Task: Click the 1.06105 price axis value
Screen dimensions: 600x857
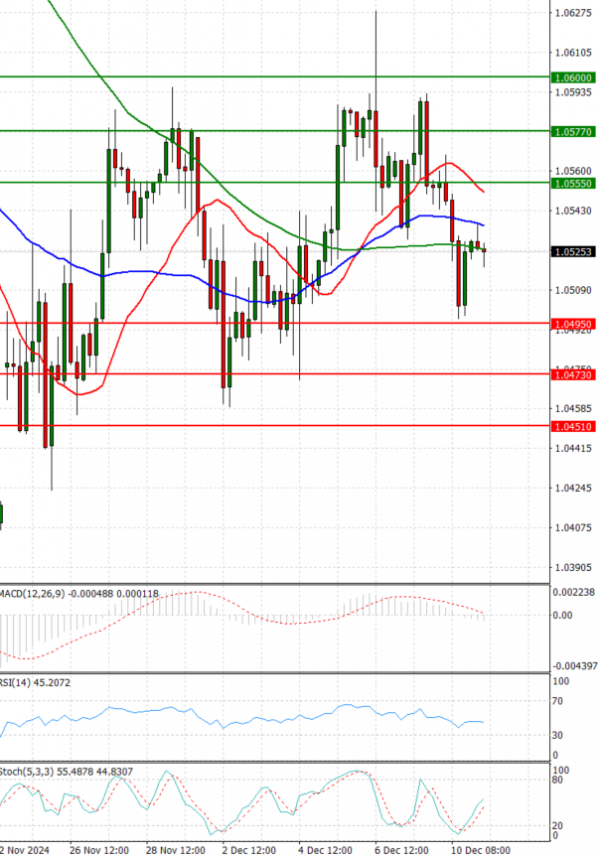Action: pos(573,52)
